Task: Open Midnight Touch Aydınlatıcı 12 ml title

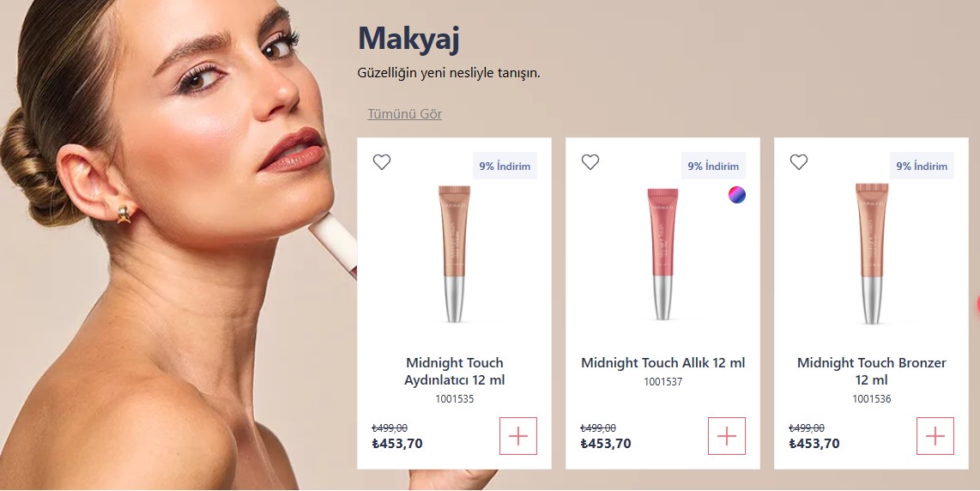Action: 454,371
